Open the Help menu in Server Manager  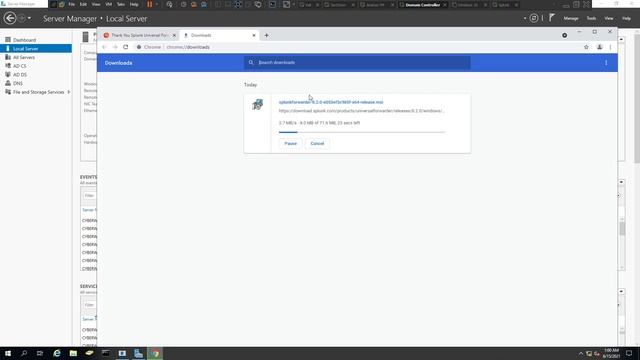click(627, 18)
